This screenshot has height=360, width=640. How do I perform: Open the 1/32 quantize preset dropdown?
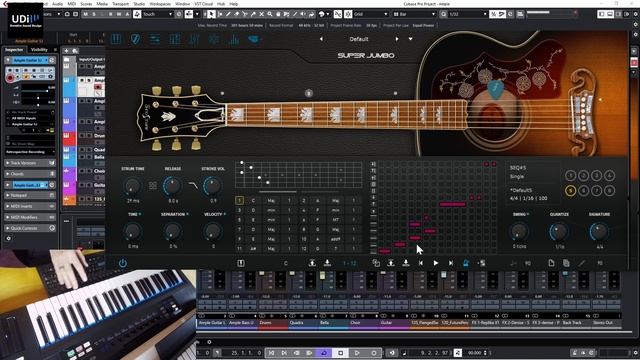pos(468,14)
